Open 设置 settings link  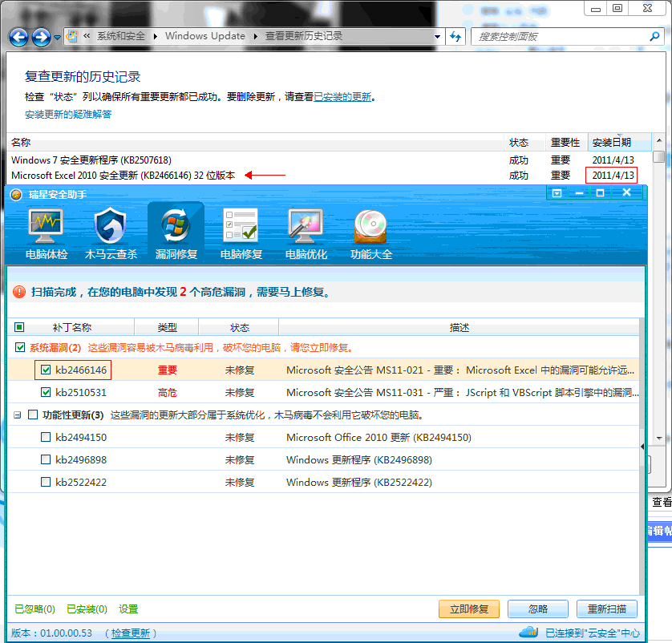click(x=128, y=609)
